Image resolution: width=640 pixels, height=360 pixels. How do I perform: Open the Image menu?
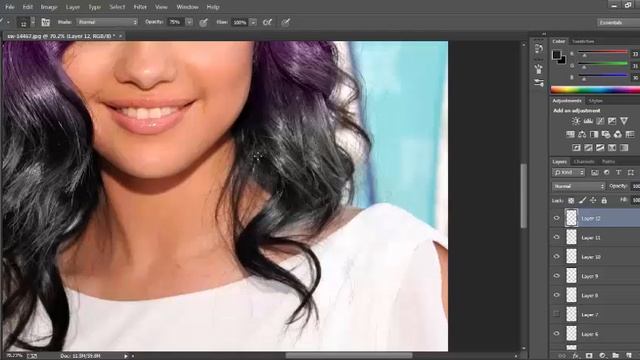[x=49, y=7]
